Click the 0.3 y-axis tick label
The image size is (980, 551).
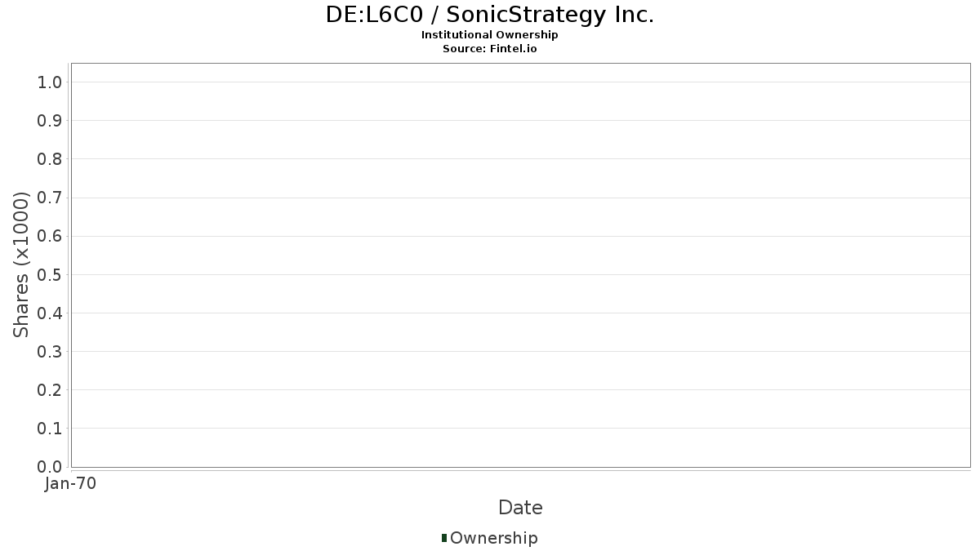coord(50,352)
